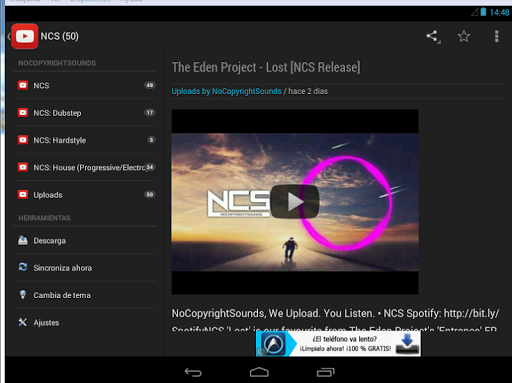
Task: Tap the Android home navigation button
Action: coord(259,372)
